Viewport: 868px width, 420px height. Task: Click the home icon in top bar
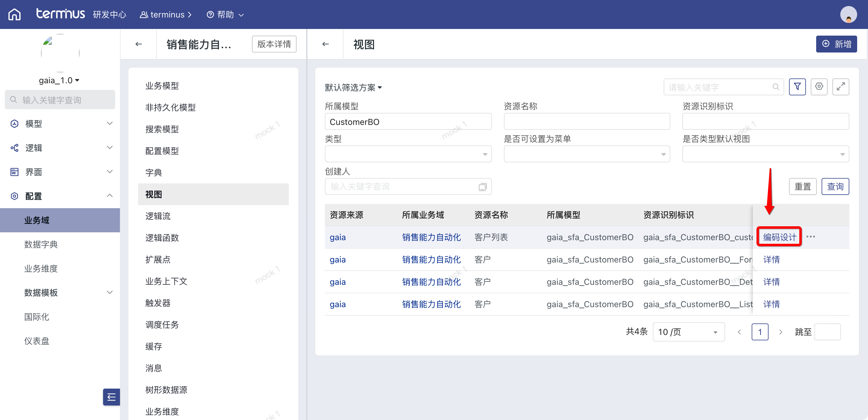(x=14, y=14)
